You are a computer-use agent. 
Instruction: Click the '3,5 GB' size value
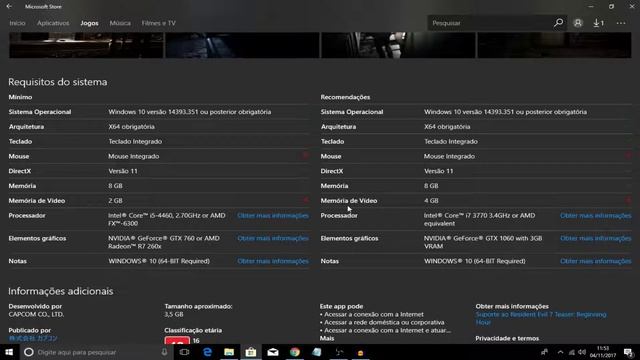point(174,314)
